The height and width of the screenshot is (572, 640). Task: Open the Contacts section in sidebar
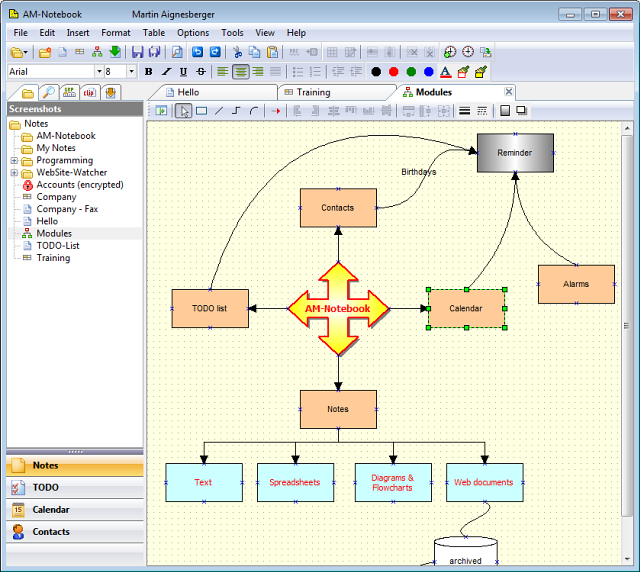pos(75,532)
